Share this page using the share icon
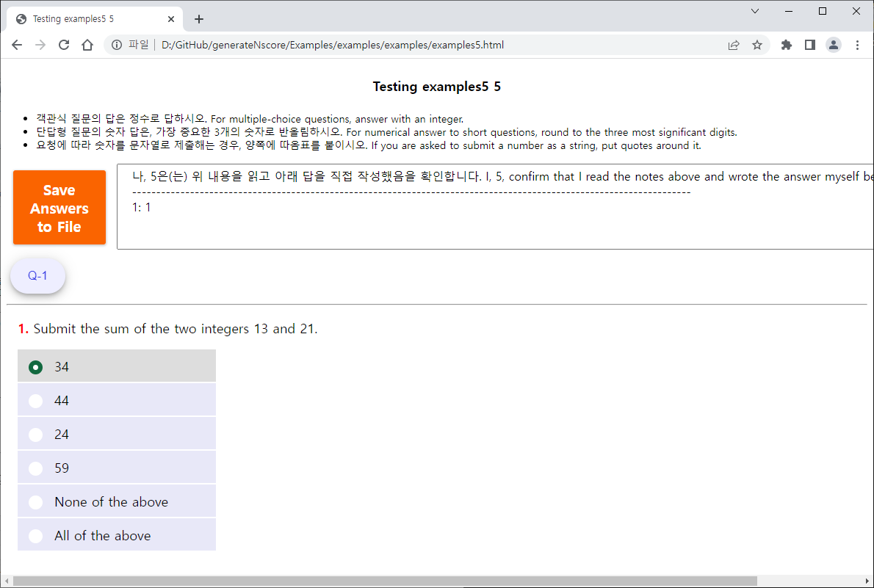874x588 pixels. click(x=734, y=45)
